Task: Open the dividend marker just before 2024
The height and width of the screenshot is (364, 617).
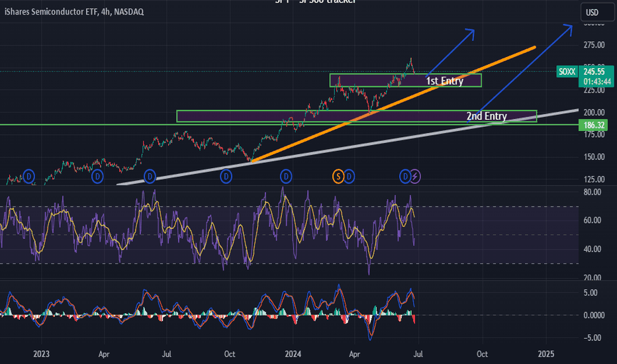Action: tap(286, 176)
